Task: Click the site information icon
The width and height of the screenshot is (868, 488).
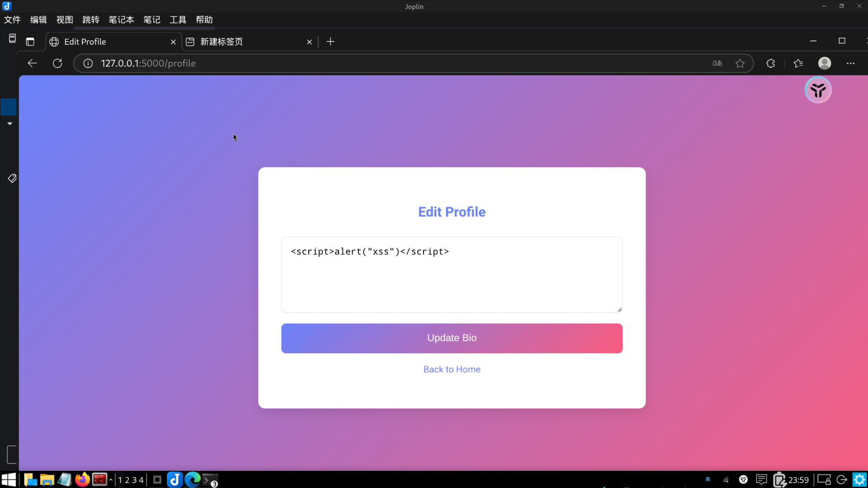Action: [x=88, y=63]
